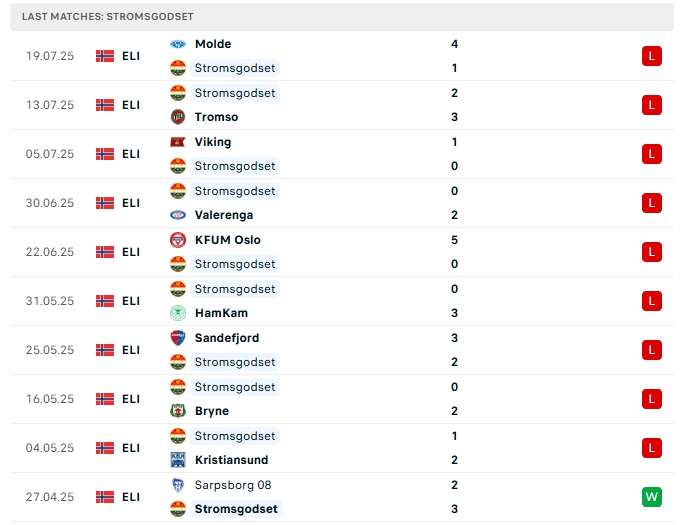Click the green W result badge
This screenshot has height=525, width=685.
coord(652,497)
